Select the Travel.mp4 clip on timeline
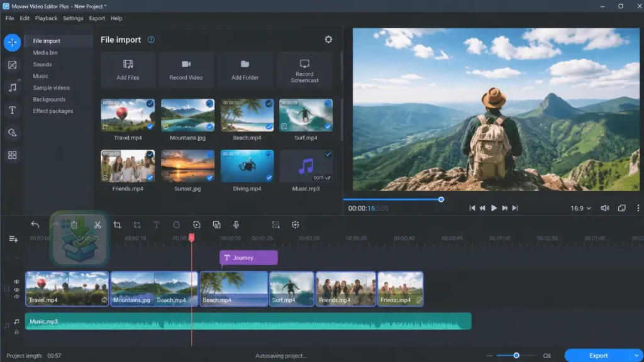Viewport: 644px width, 362px height. [67, 289]
